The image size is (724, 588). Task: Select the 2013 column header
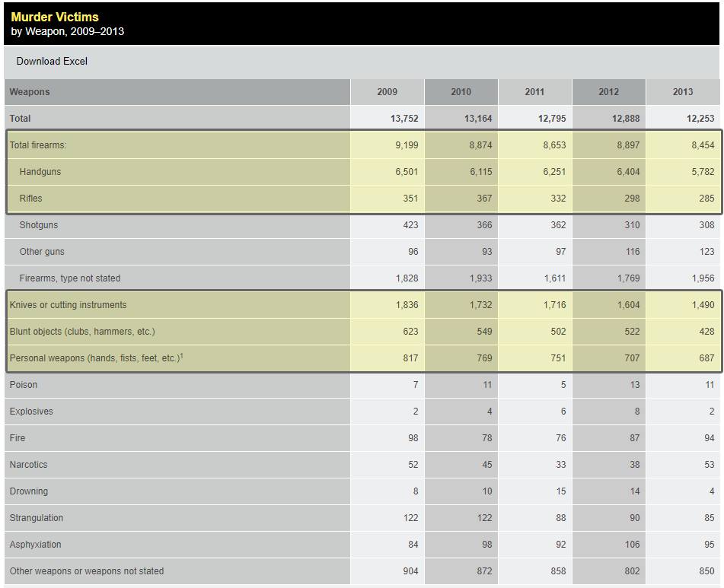(682, 92)
